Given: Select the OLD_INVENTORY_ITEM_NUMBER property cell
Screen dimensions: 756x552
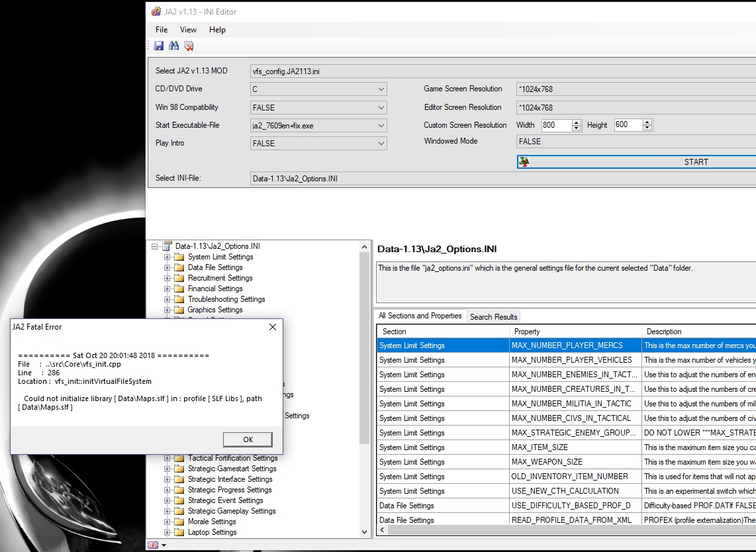Looking at the screenshot, I should [575, 477].
